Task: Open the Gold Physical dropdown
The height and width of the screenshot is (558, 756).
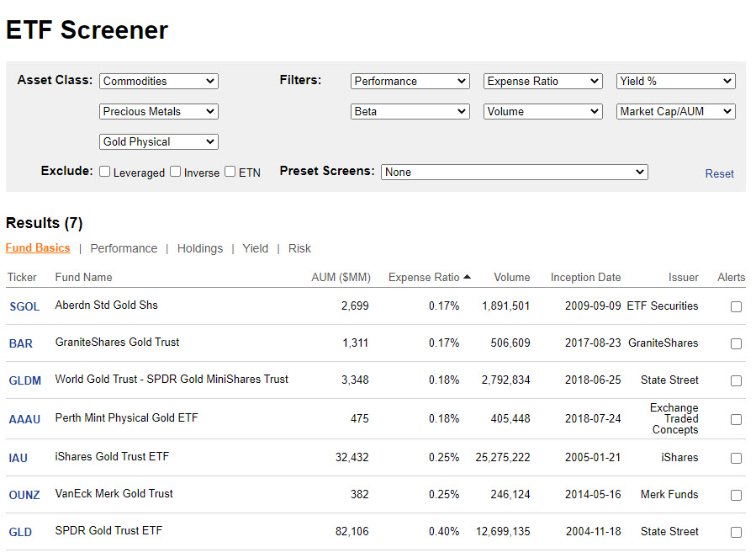Action: (x=159, y=142)
